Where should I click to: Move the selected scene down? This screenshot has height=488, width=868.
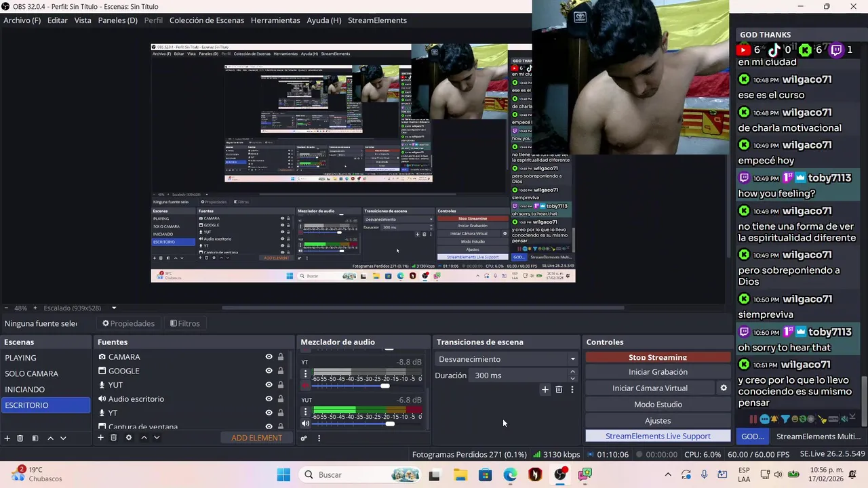[63, 439]
